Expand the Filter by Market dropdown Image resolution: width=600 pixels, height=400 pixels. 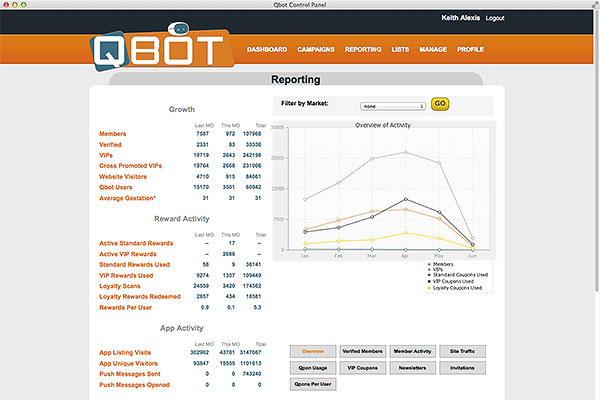coord(393,106)
